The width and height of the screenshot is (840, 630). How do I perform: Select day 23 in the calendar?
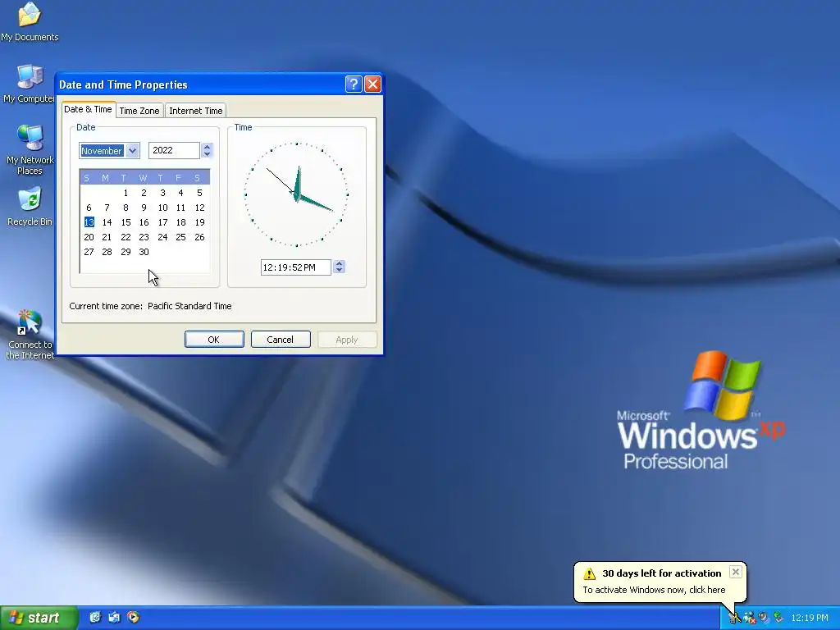coord(144,237)
